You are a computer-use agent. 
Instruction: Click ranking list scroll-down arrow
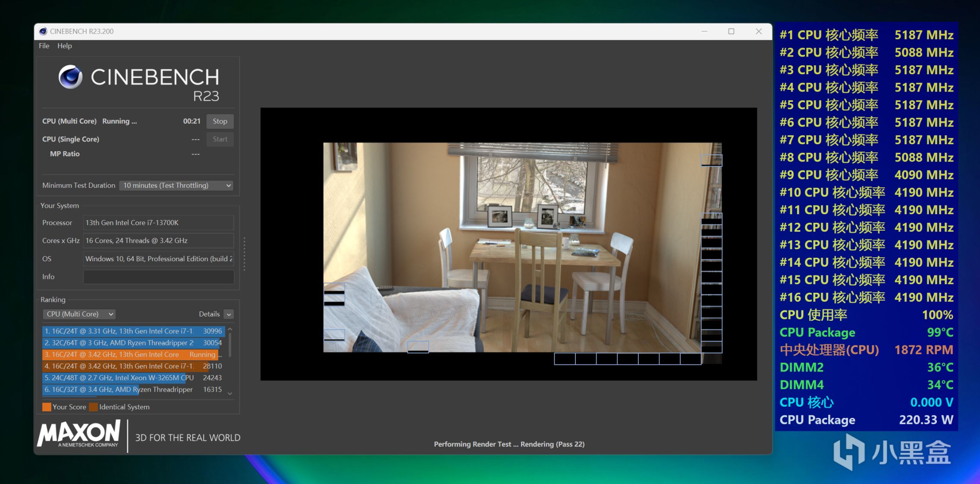[x=230, y=393]
